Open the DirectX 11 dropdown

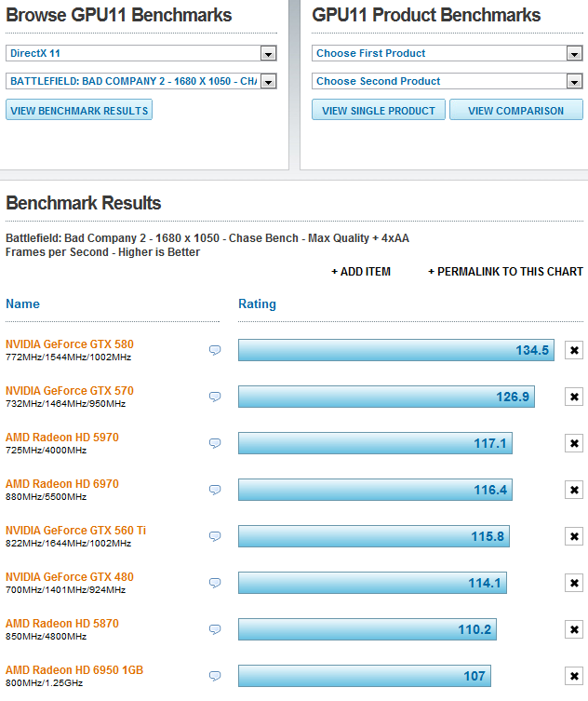coord(141,53)
